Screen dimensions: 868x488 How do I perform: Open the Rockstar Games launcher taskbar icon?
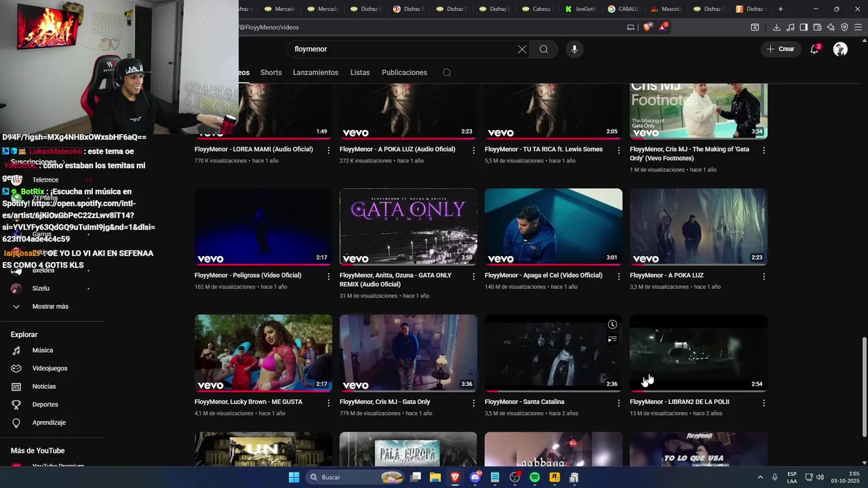click(x=554, y=477)
